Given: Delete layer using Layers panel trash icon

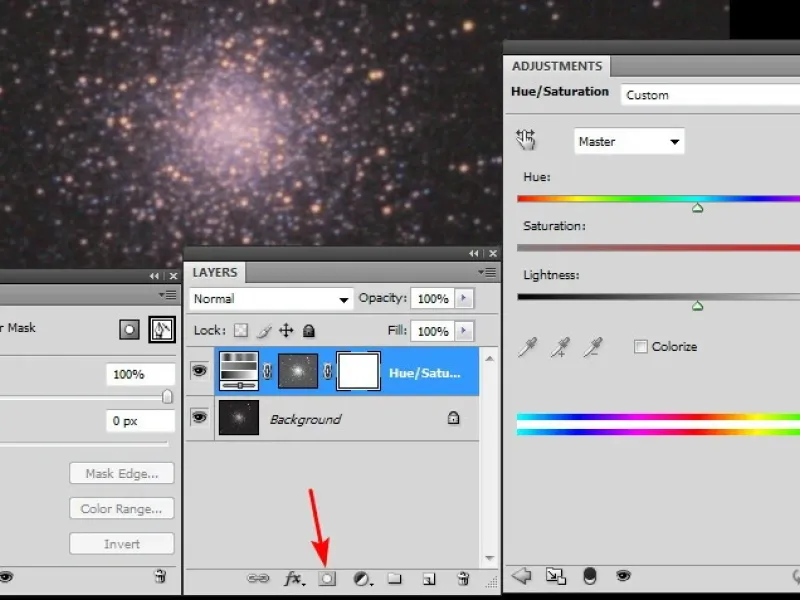Looking at the screenshot, I should pos(462,578).
